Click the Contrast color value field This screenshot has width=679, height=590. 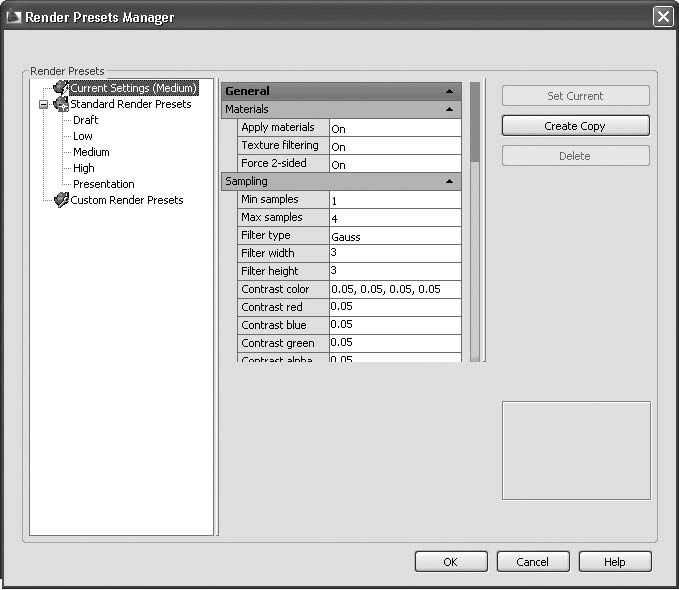(x=395, y=290)
